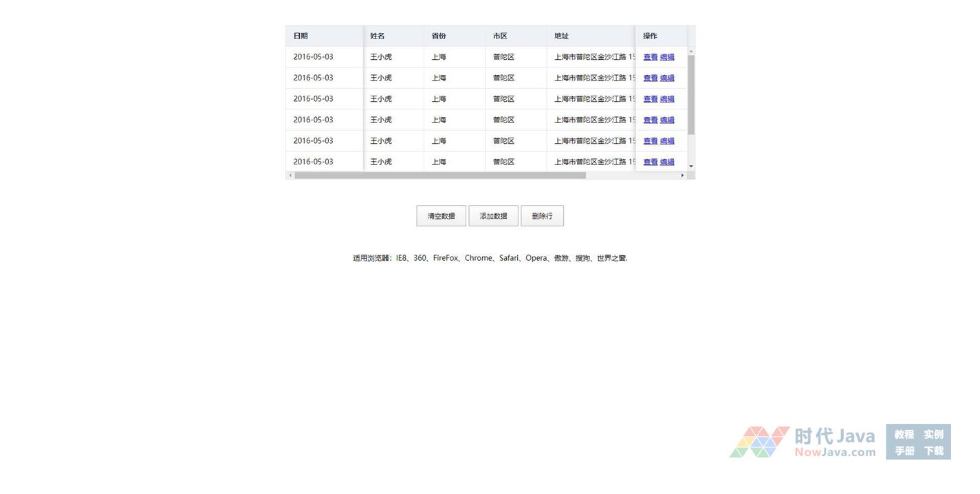Click the 日期 column header
The height and width of the screenshot is (494, 980).
click(x=301, y=36)
